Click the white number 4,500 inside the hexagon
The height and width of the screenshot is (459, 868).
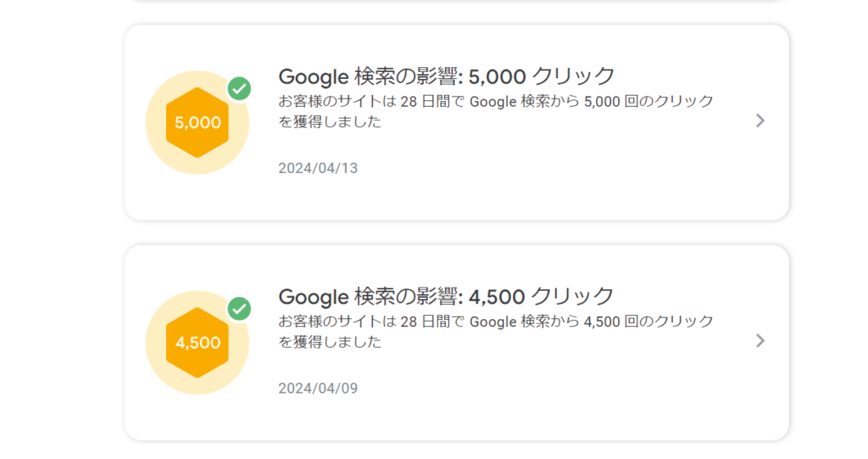point(198,343)
